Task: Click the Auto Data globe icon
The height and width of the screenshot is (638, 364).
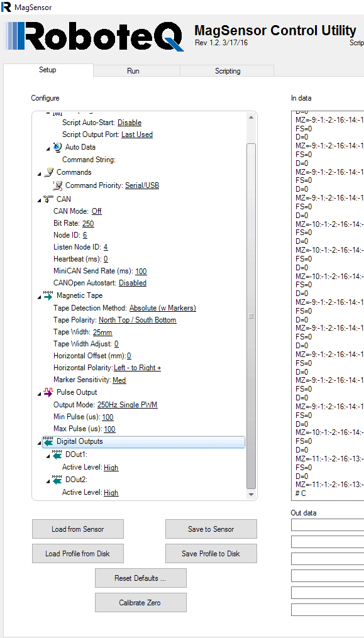Action: click(57, 147)
